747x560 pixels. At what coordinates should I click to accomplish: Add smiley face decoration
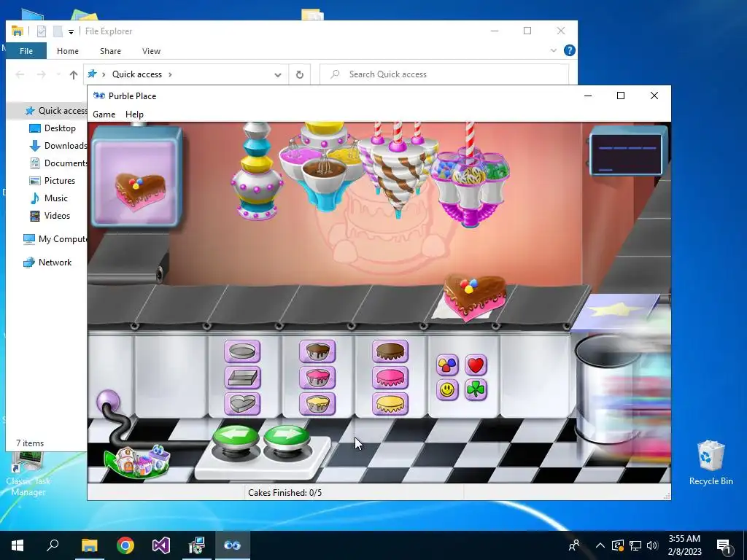coord(447,390)
